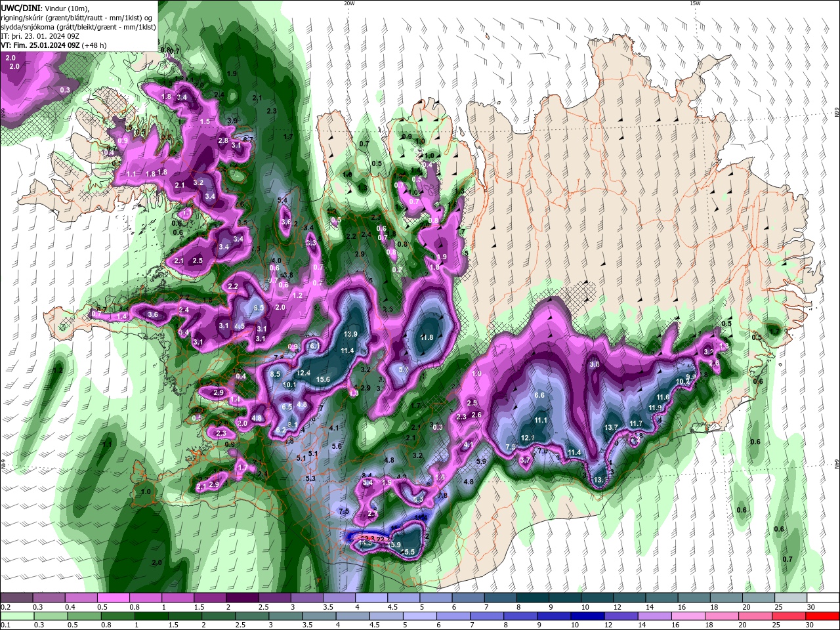This screenshot has height=630, width=840.
Task: Click the '15W' longitude label
Action: [x=695, y=3]
